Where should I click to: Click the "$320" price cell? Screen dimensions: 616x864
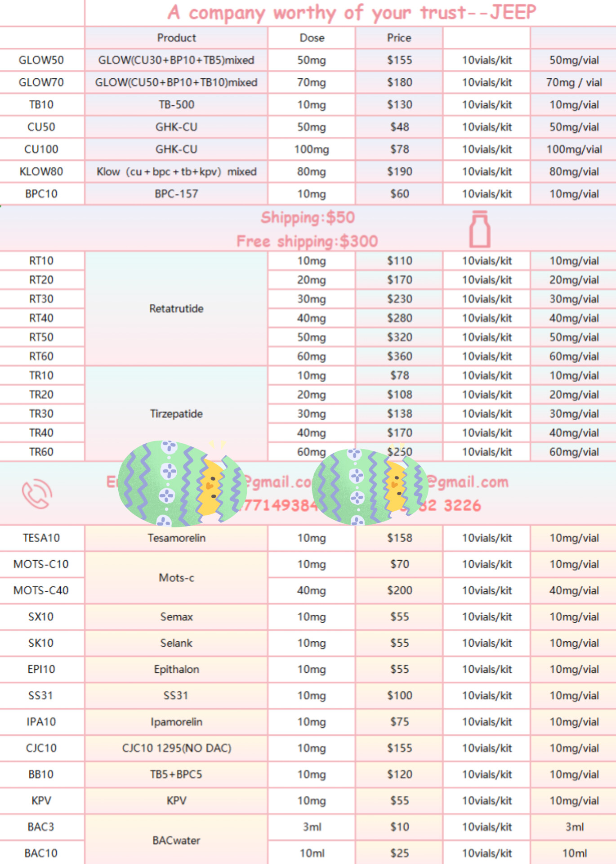pos(400,337)
